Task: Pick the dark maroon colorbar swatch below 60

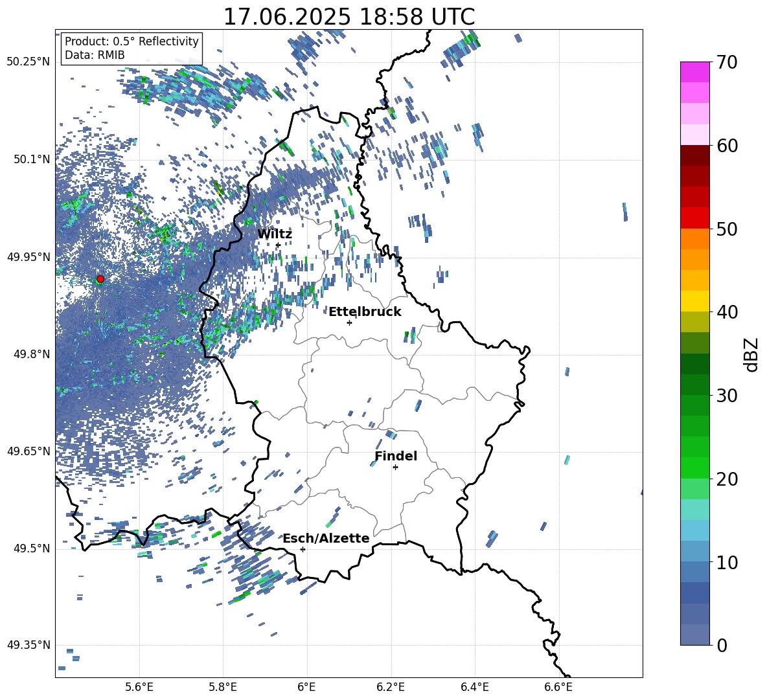Action: (x=694, y=155)
